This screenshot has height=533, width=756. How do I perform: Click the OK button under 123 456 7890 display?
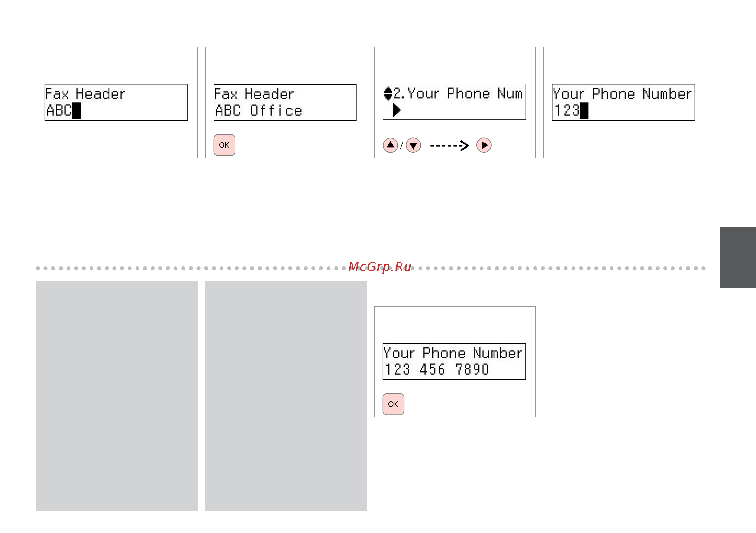tap(393, 404)
